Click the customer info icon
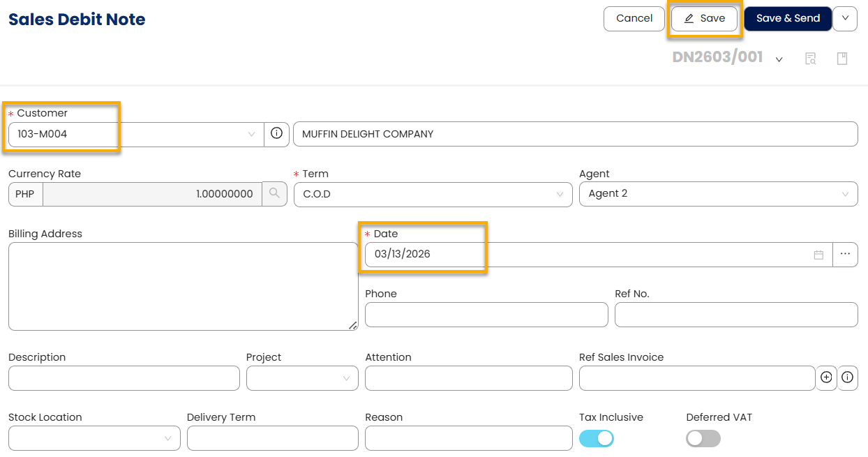868x457 pixels. [x=276, y=134]
